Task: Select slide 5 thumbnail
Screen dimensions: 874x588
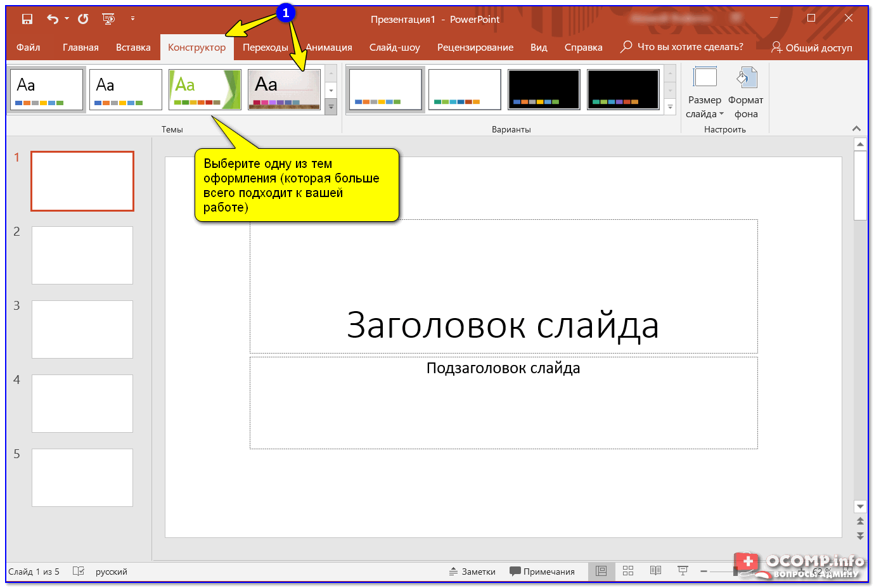Action: 82,478
